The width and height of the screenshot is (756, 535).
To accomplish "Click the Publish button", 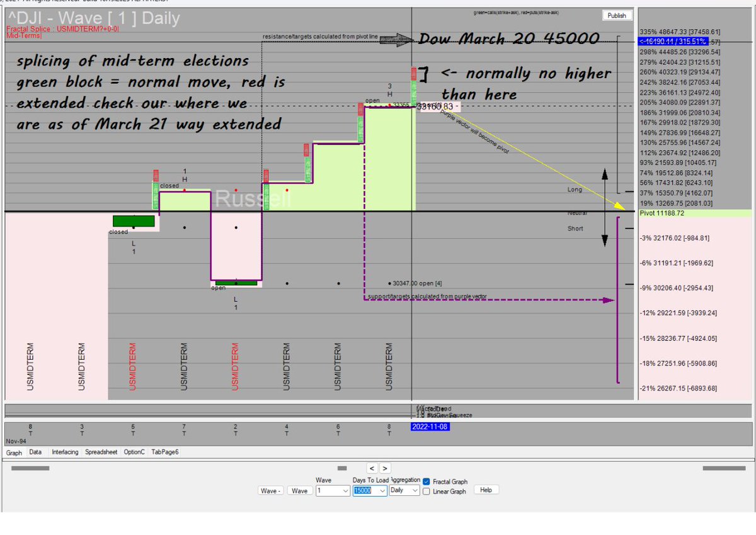I will coord(617,16).
